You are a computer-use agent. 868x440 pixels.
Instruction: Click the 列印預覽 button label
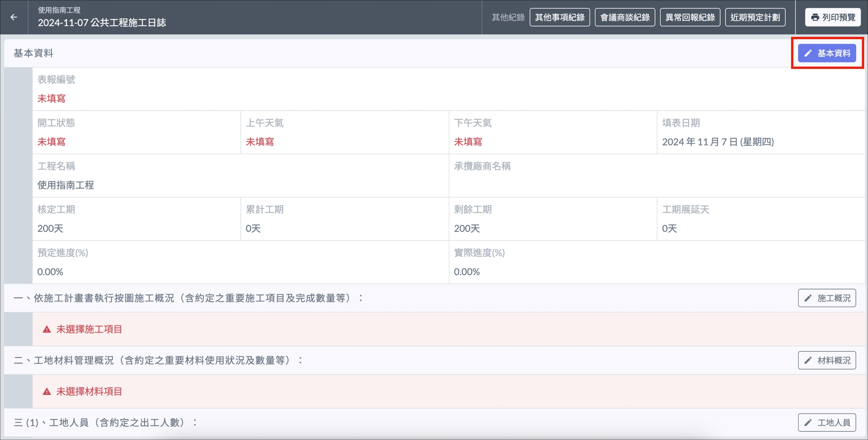click(x=839, y=17)
